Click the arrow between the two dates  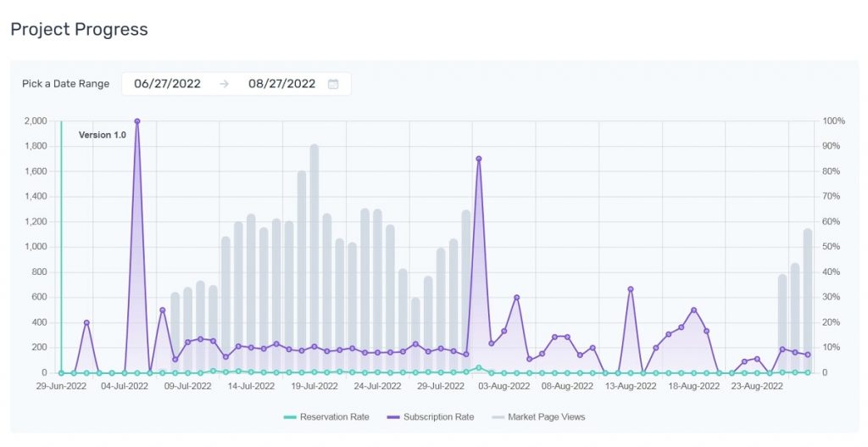(224, 84)
